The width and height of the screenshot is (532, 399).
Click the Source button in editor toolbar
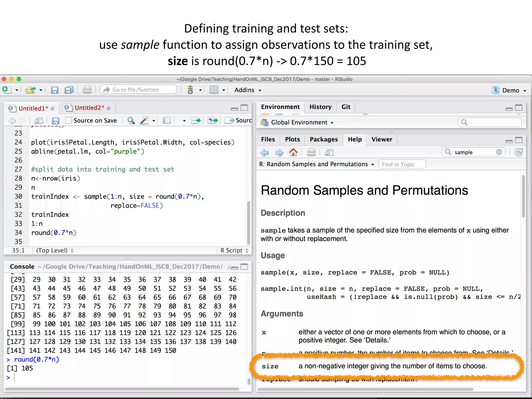[238, 120]
